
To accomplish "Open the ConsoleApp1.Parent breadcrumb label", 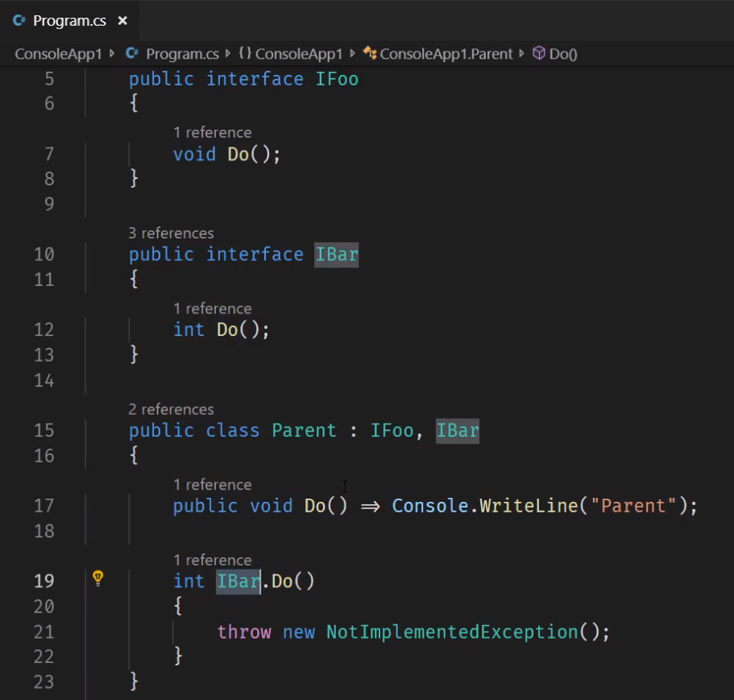I will click(x=446, y=54).
